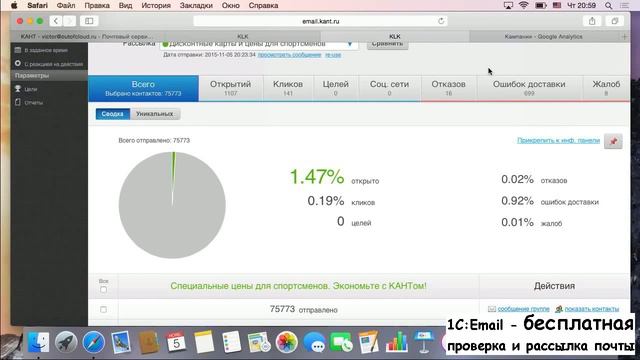The width and height of the screenshot is (640, 360).
Task: Expand the Рассылка campaign dropdown
Action: coord(350,44)
